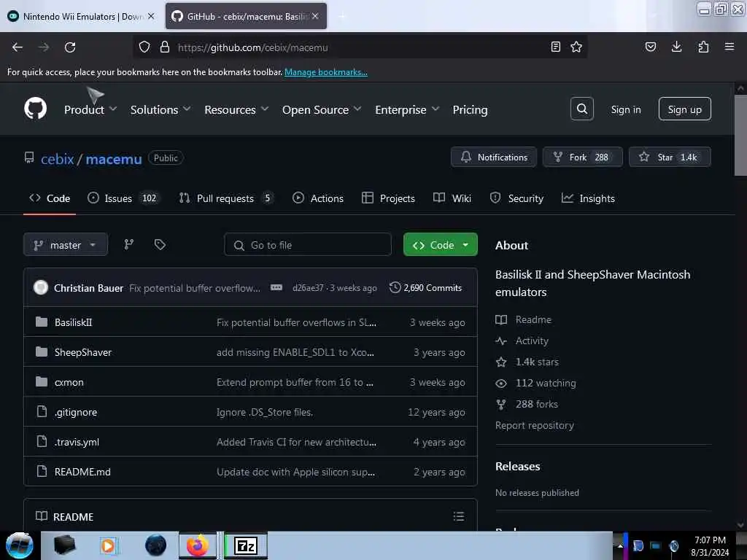The image size is (747, 560).
Task: Open the Security tab
Action: (516, 198)
